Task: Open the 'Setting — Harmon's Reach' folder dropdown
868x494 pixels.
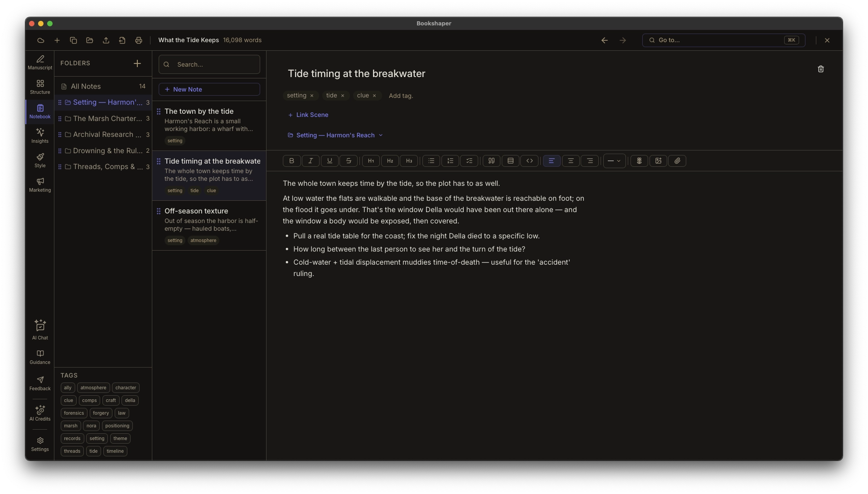Action: pos(335,135)
